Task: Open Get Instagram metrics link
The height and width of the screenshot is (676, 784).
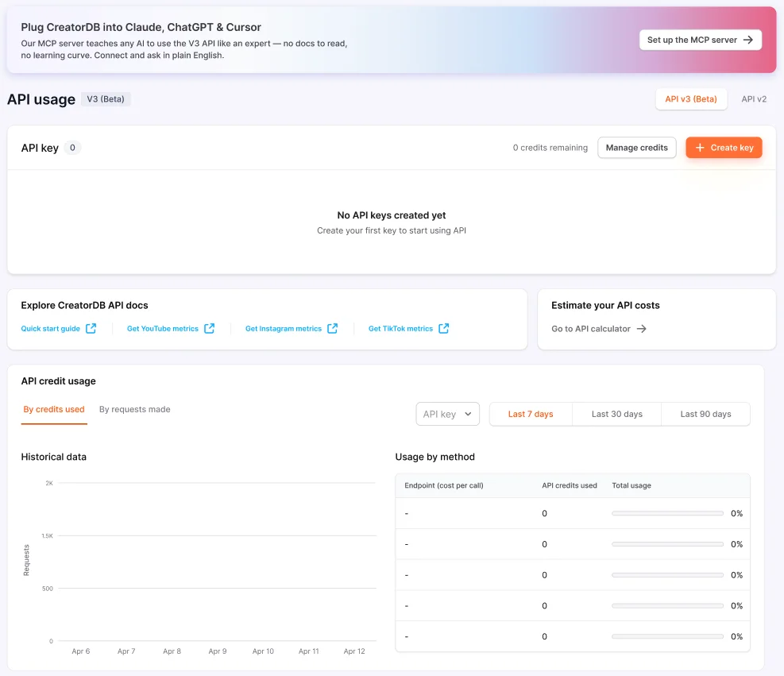Action: 284,329
